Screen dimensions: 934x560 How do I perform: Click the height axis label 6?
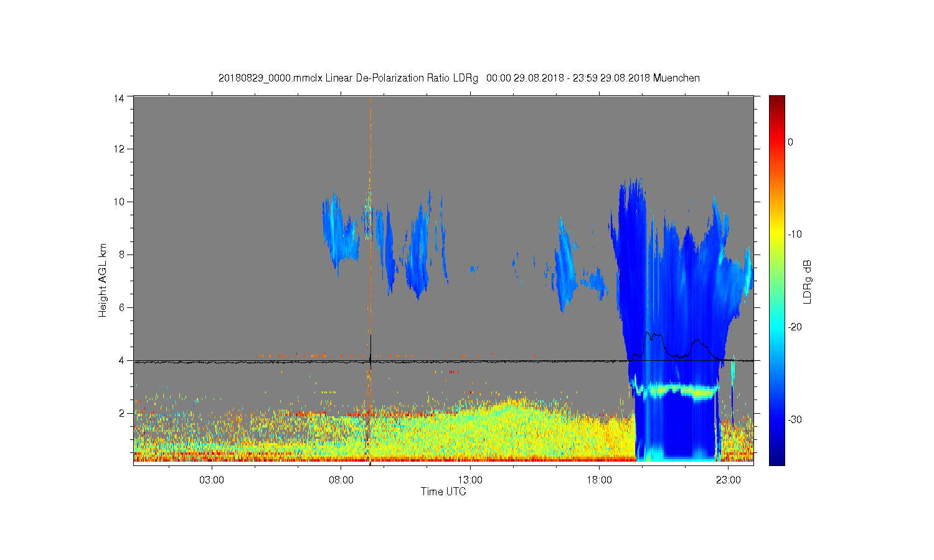(x=122, y=307)
